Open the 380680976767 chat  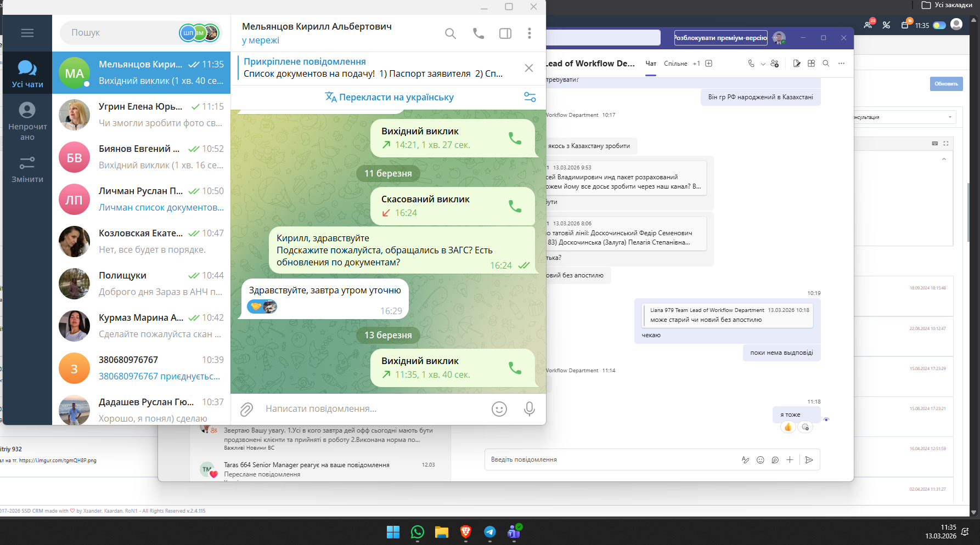pyautogui.click(x=142, y=368)
